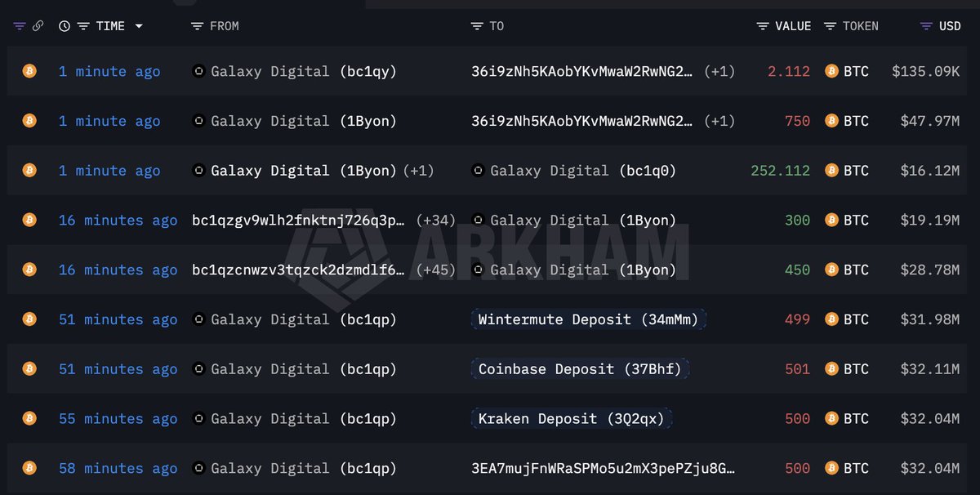The width and height of the screenshot is (980, 495).
Task: Click USD amount $32.11M
Action: click(x=930, y=369)
